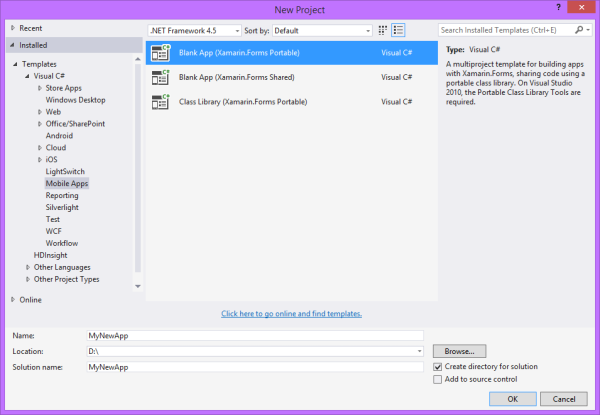Open the search options dropdown arrow
This screenshot has width=600, height=415.
tap(588, 30)
